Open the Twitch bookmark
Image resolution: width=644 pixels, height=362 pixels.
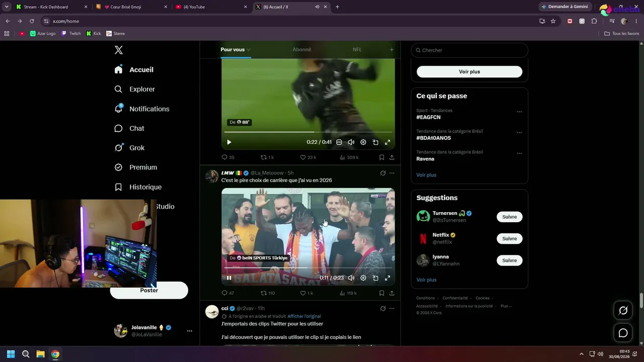point(71,34)
